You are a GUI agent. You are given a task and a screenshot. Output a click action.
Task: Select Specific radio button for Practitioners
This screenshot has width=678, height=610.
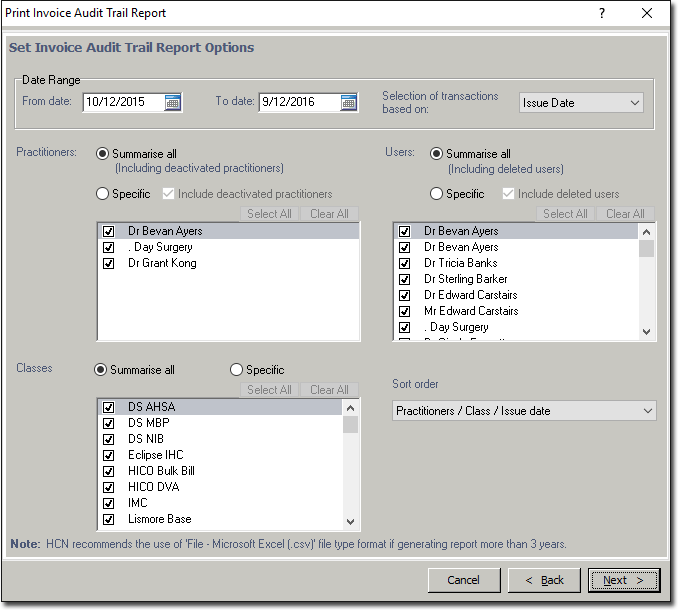(x=102, y=194)
